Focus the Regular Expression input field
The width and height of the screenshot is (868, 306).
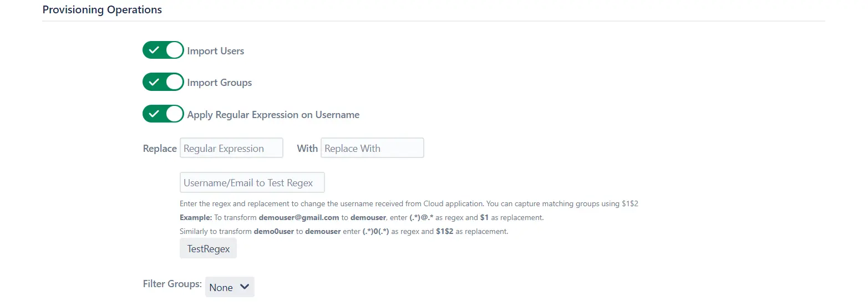pyautogui.click(x=231, y=148)
